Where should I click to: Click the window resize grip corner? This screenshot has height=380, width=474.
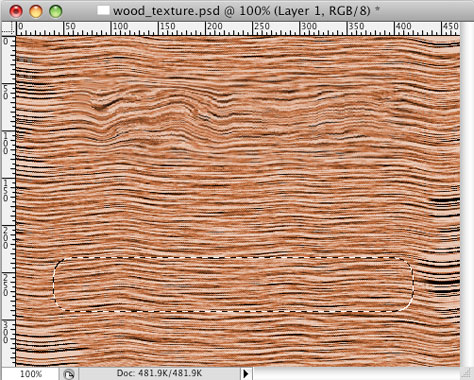466,374
